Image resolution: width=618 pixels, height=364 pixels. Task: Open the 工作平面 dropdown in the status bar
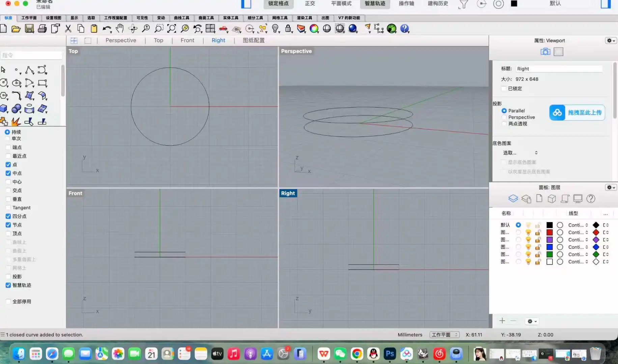tap(444, 335)
